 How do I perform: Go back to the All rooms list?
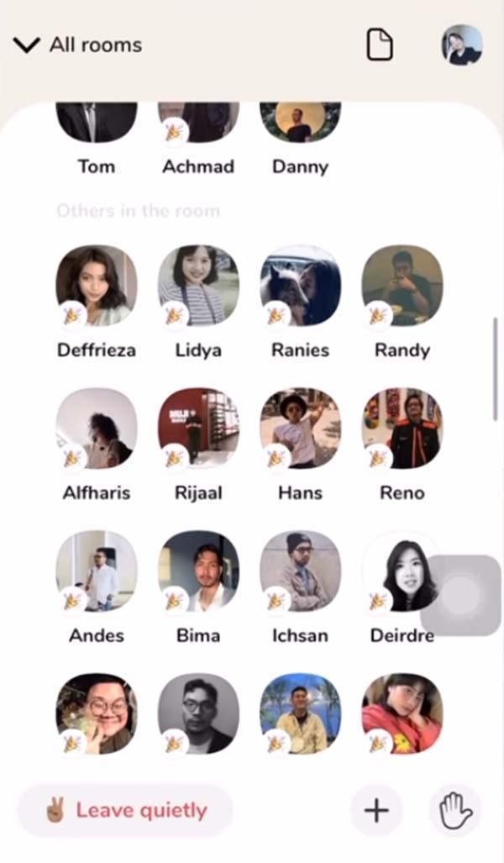tap(96, 45)
